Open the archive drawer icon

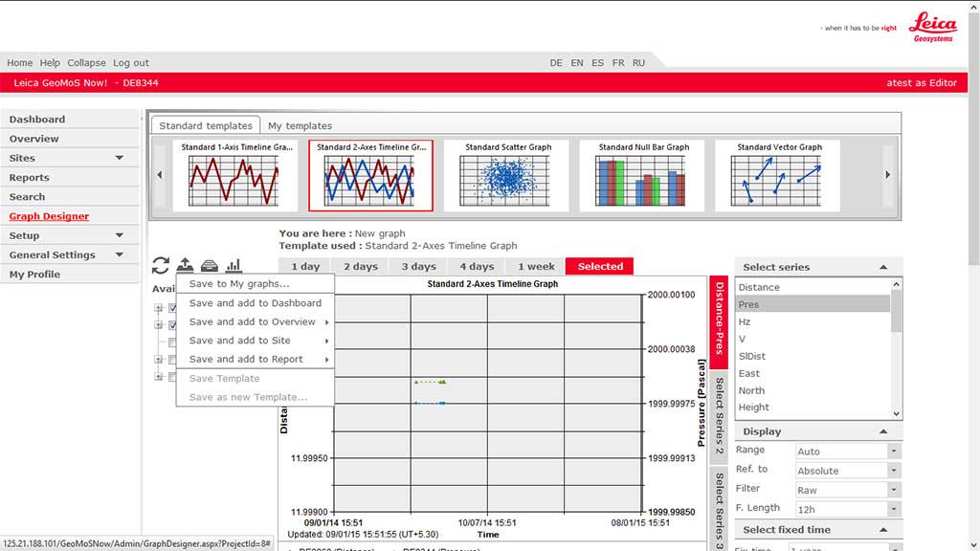tap(210, 266)
